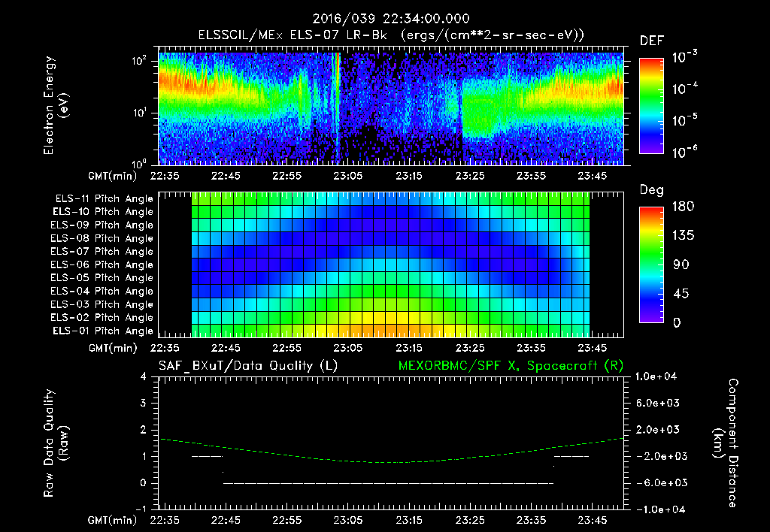Click 10^-6 on the DEF color scale
This screenshot has width=770, height=532.
pyautogui.click(x=684, y=152)
